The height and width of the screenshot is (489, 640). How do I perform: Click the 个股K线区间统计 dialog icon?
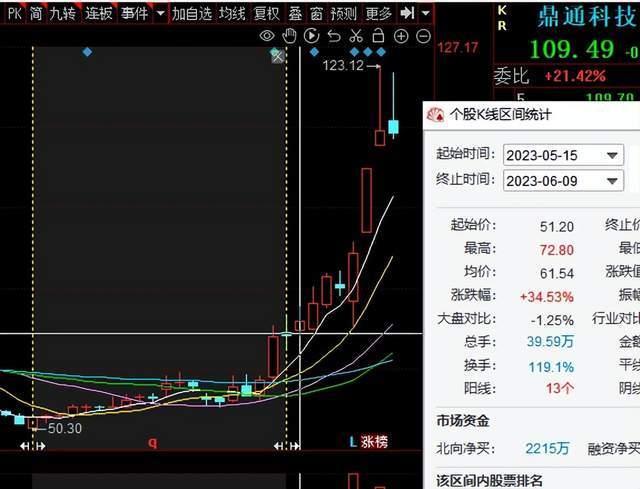pyautogui.click(x=435, y=115)
